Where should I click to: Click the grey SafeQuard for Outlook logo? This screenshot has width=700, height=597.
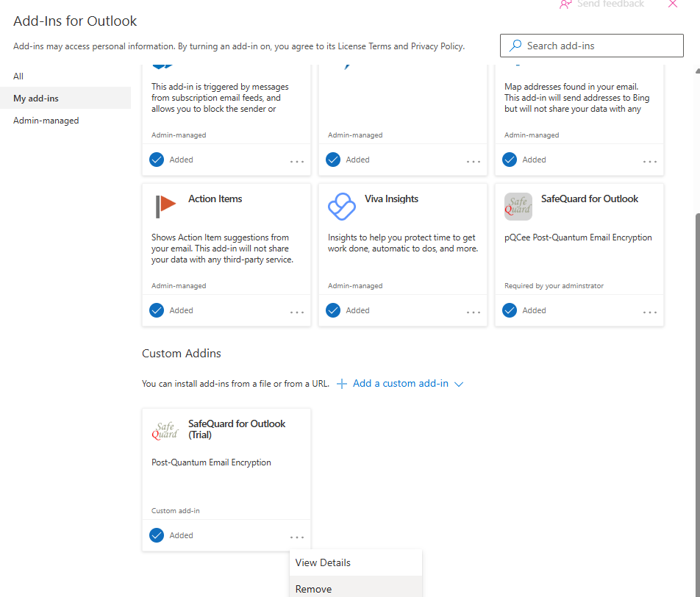pos(518,207)
